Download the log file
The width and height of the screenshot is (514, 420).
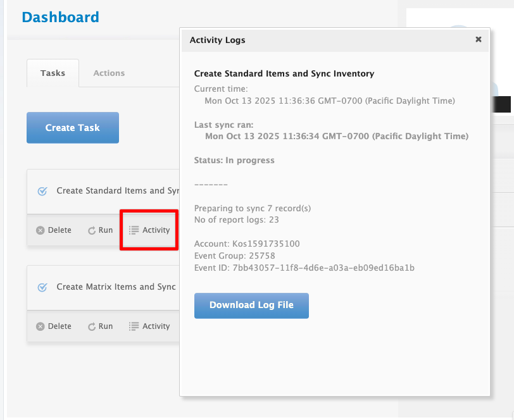[x=251, y=305]
